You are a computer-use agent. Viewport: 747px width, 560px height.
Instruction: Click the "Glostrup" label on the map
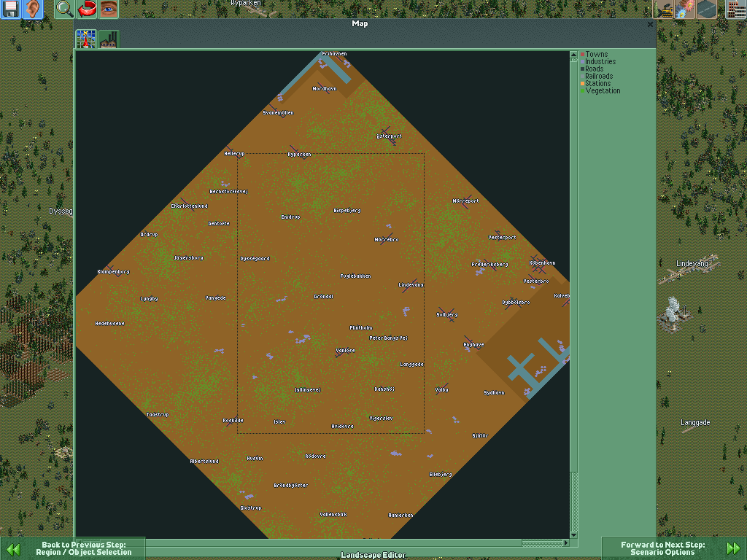251,508
